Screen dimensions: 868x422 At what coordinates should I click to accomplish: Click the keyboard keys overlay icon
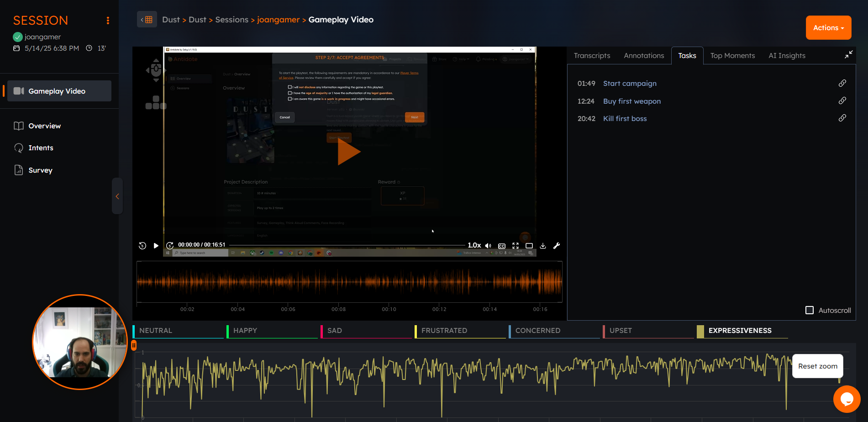pyautogui.click(x=156, y=103)
